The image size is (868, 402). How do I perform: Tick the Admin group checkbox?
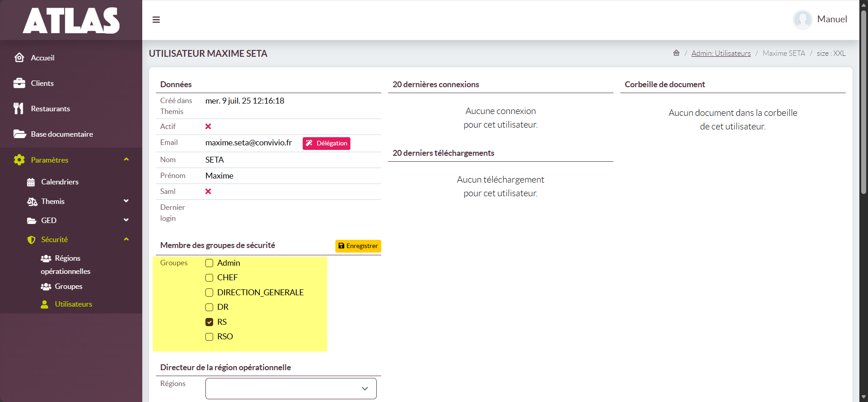tap(209, 263)
